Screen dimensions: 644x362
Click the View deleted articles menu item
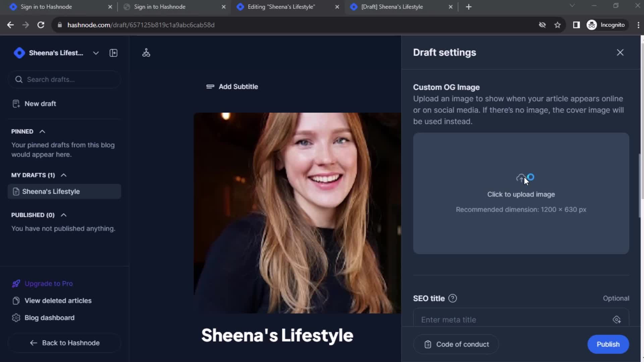tap(58, 300)
